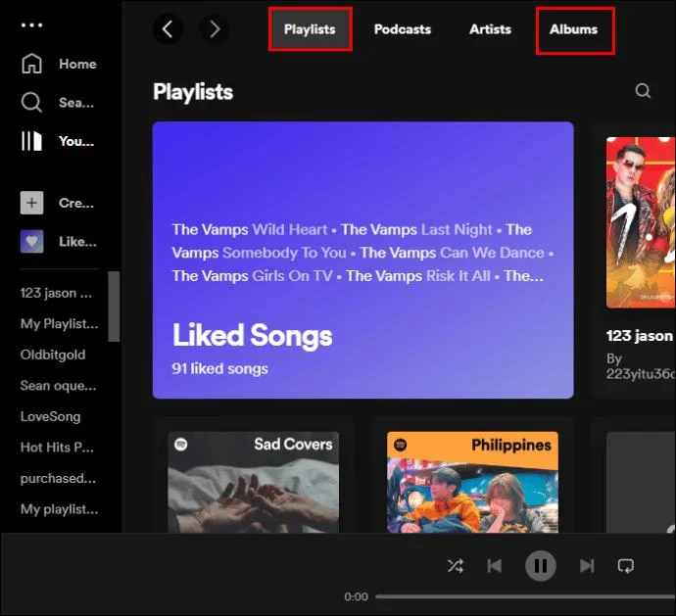This screenshot has width=676, height=616.
Task: Select the 'purchased...' playlist
Action: pos(58,479)
